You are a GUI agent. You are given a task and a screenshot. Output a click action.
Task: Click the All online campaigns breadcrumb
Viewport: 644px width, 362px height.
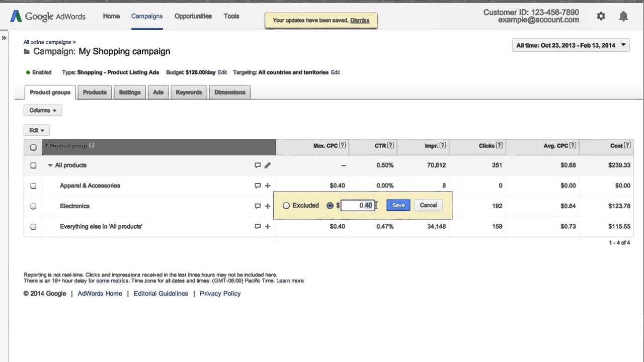48,42
